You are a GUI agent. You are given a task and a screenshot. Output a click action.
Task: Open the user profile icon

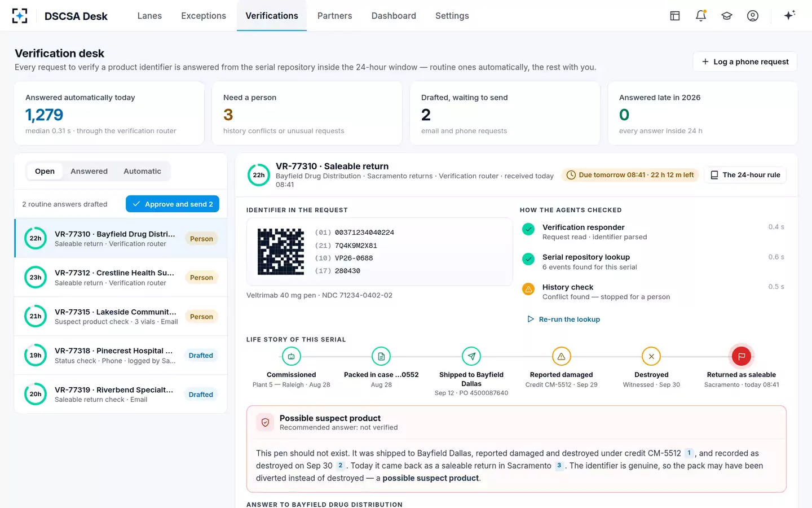click(753, 16)
